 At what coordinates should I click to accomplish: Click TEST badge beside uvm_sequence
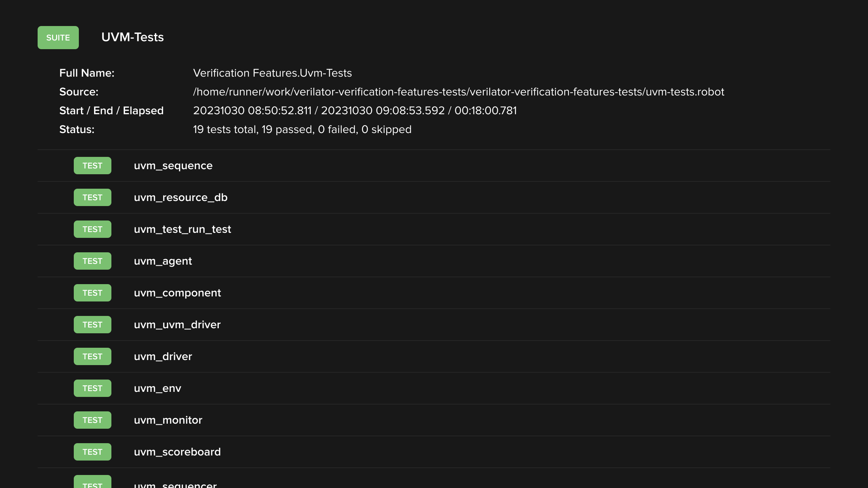click(x=92, y=166)
